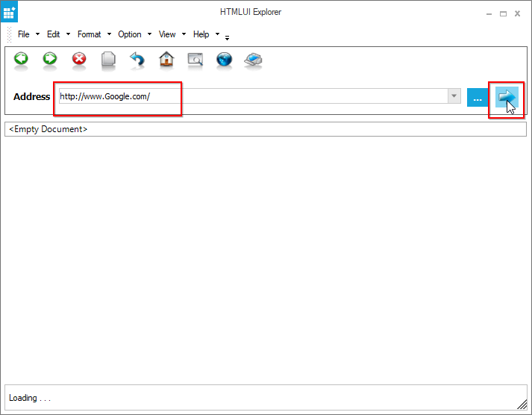This screenshot has width=532, height=415.
Task: Click the green Forward navigation icon
Action: 50,59
